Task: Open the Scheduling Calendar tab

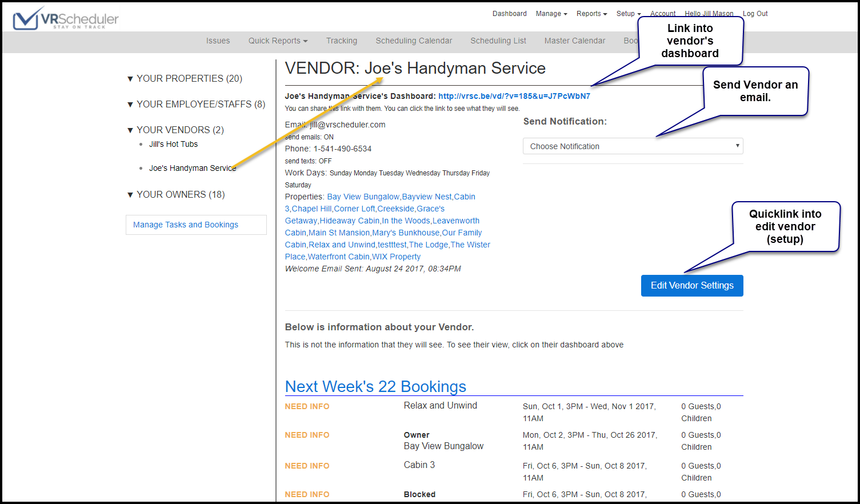Action: pyautogui.click(x=414, y=41)
